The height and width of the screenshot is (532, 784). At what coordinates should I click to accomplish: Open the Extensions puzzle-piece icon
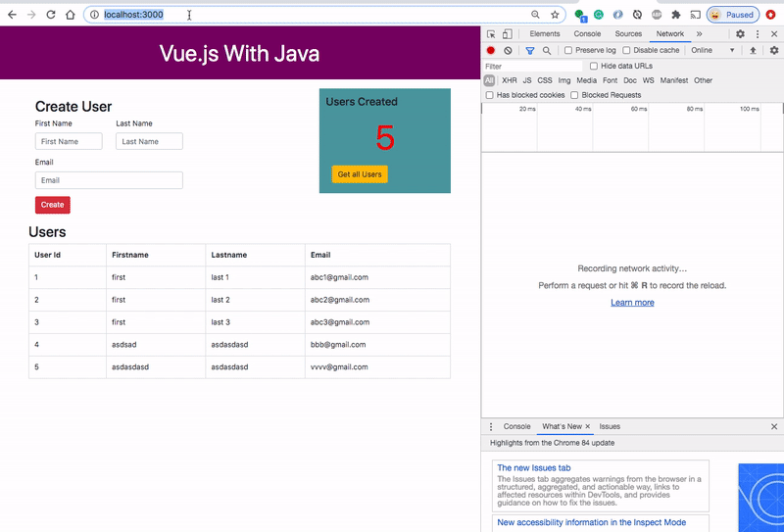pyautogui.click(x=676, y=15)
